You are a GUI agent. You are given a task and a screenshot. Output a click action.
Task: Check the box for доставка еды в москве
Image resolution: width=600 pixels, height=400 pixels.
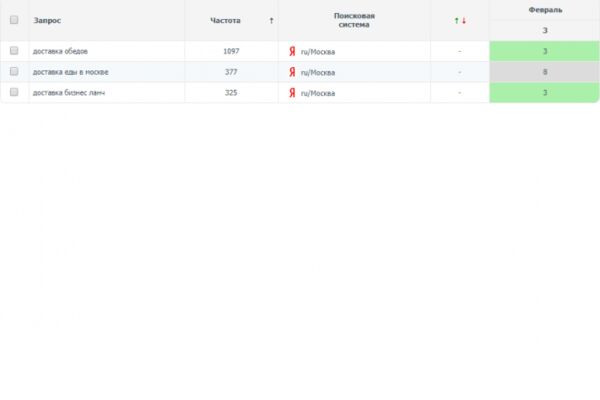(14, 71)
